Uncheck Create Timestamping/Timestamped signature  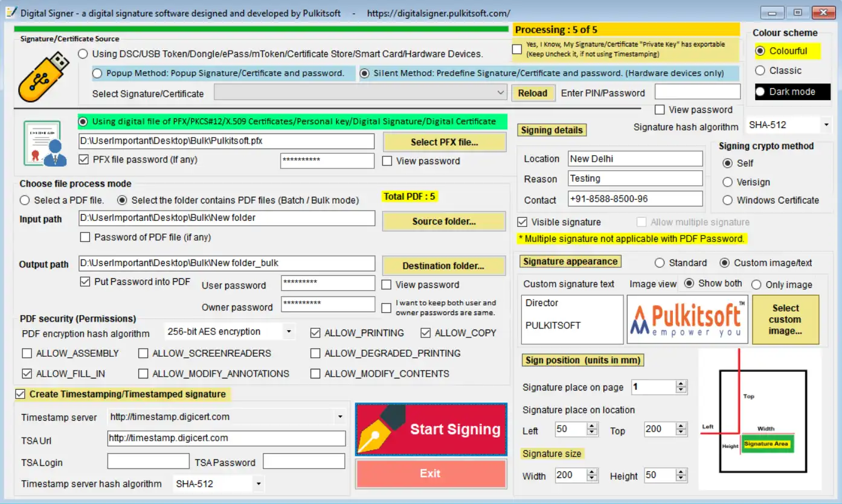point(21,394)
